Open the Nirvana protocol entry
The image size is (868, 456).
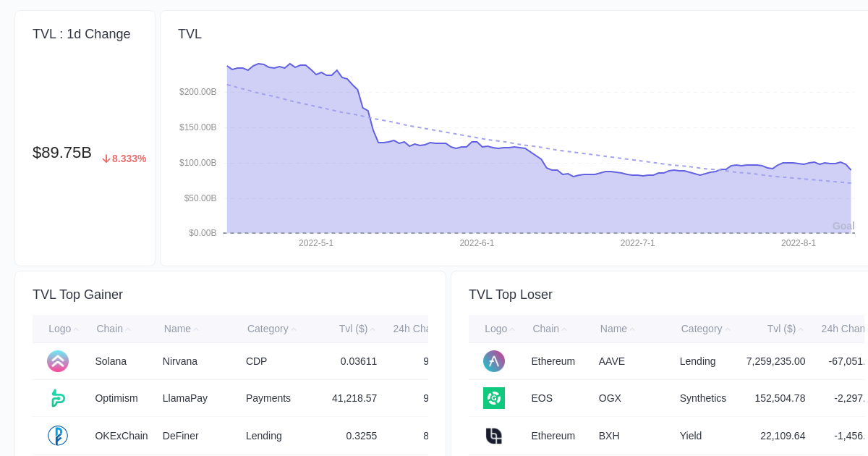pos(179,360)
